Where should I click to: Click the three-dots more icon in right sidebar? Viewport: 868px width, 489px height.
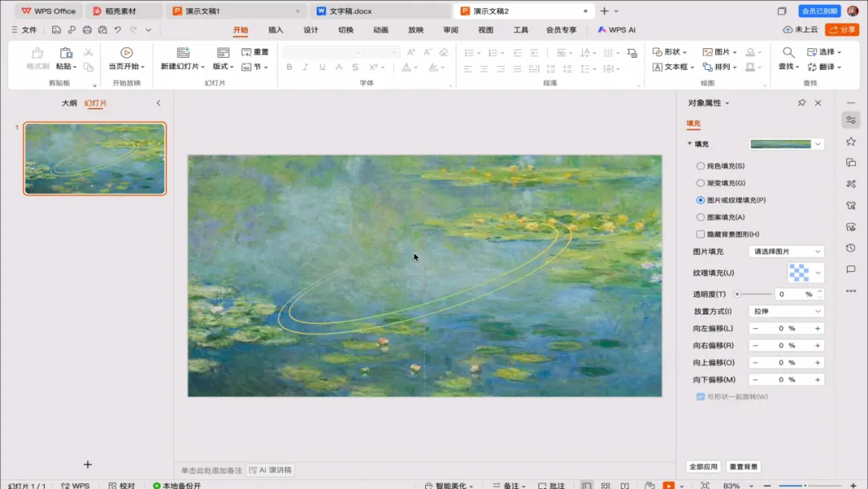click(851, 290)
